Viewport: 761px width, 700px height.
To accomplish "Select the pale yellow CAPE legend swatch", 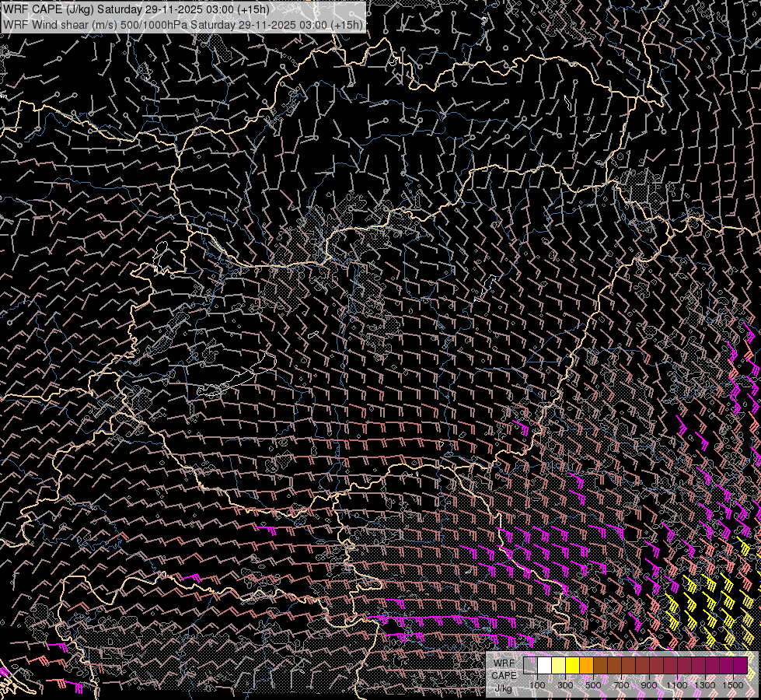I will tap(559, 666).
